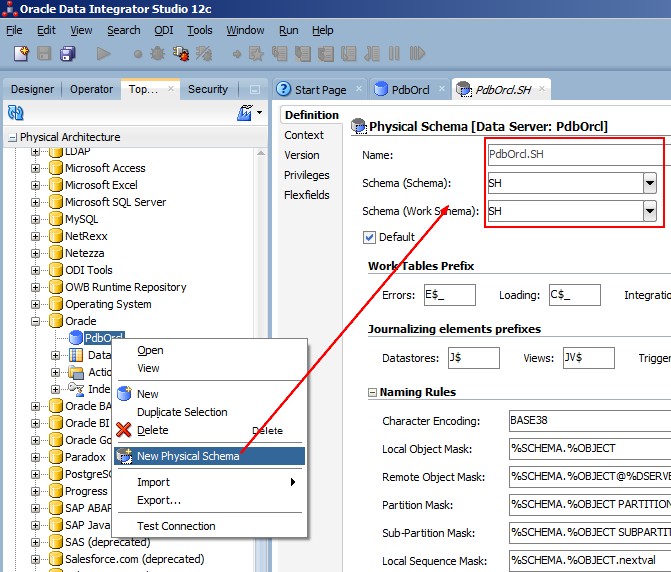The height and width of the screenshot is (572, 671).
Task: Collapse the Oracle technology node
Action: coord(36,321)
